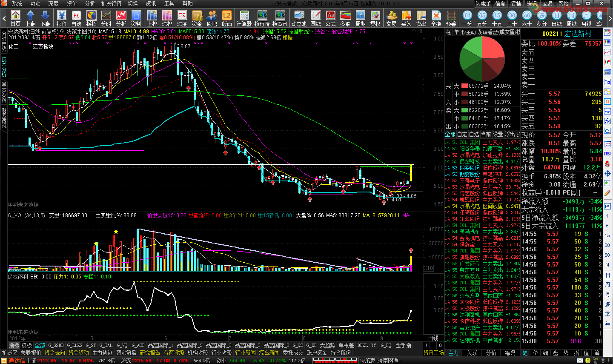Select the 基本资料 vertical side tab
The image size is (613, 364).
[x=4, y=93]
